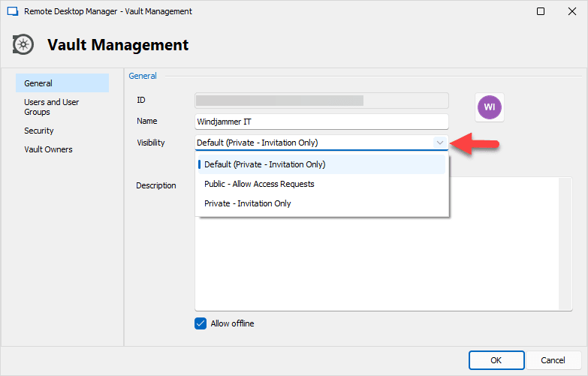Image resolution: width=588 pixels, height=376 pixels.
Task: Click the Remote Desktop Manager title bar icon
Action: click(x=13, y=11)
